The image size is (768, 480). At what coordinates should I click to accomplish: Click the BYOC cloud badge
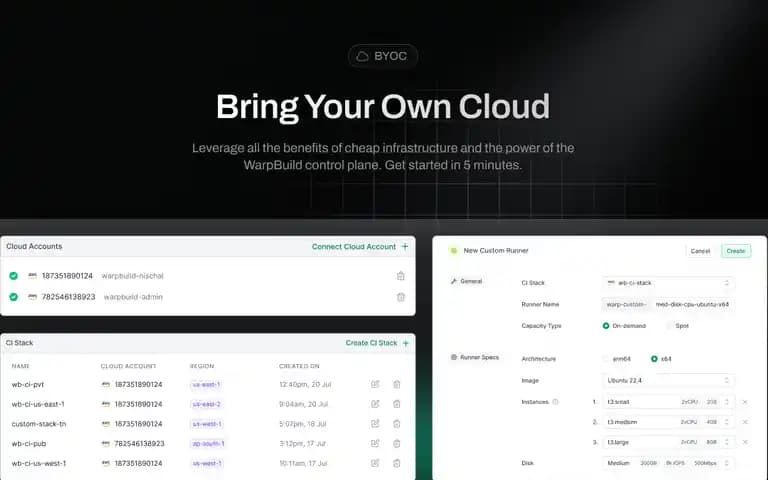click(x=383, y=56)
